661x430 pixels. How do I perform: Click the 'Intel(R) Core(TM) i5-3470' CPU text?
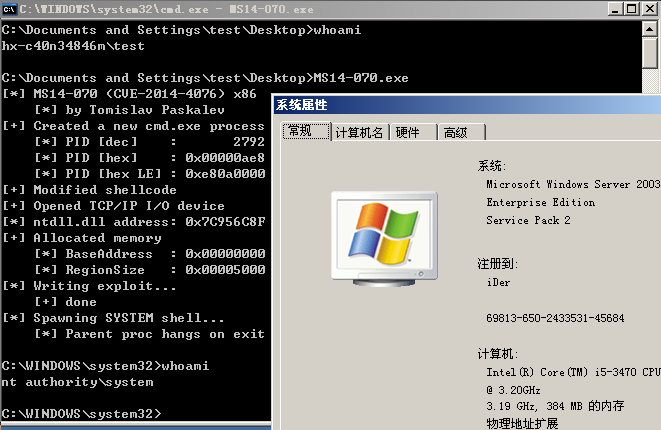(x=573, y=372)
